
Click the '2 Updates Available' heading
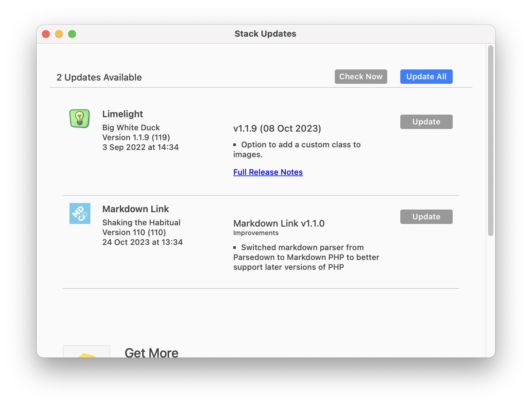click(x=99, y=78)
